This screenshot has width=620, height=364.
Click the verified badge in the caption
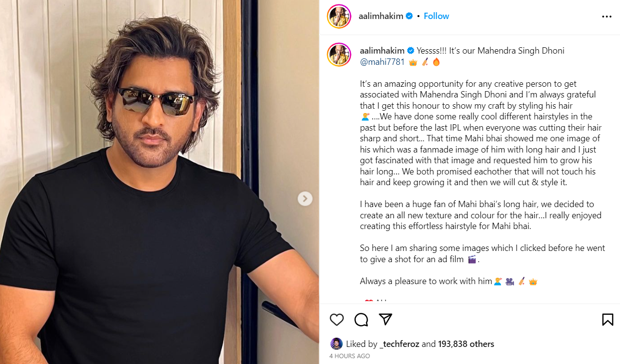(x=411, y=51)
